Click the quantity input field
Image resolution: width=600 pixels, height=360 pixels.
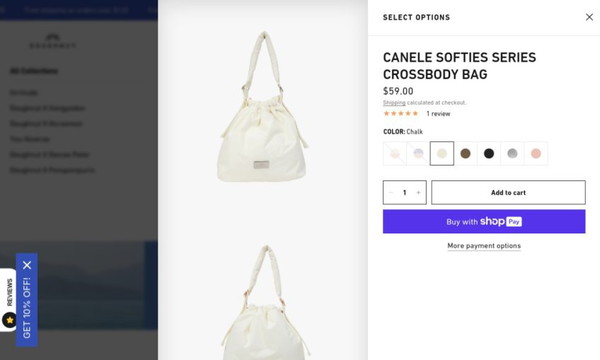tap(404, 192)
